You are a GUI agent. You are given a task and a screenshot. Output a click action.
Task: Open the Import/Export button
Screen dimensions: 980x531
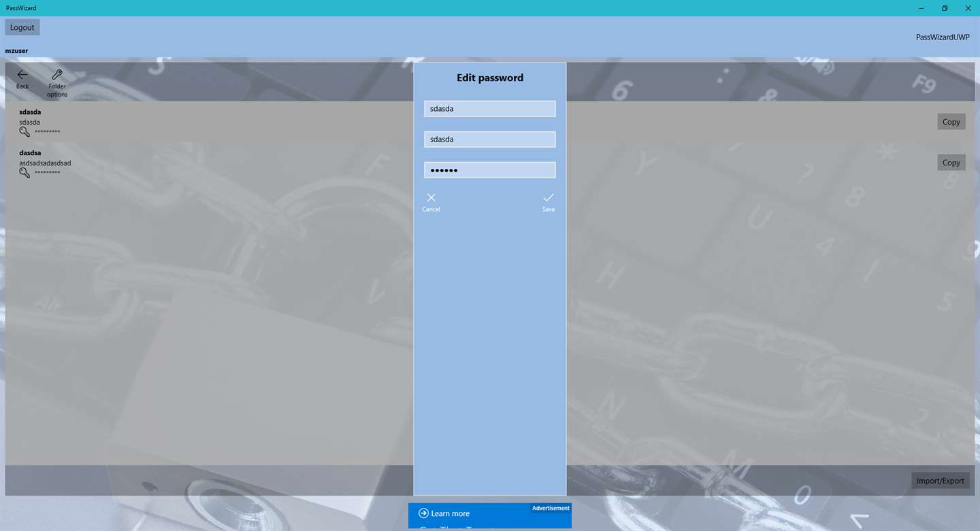coord(940,481)
